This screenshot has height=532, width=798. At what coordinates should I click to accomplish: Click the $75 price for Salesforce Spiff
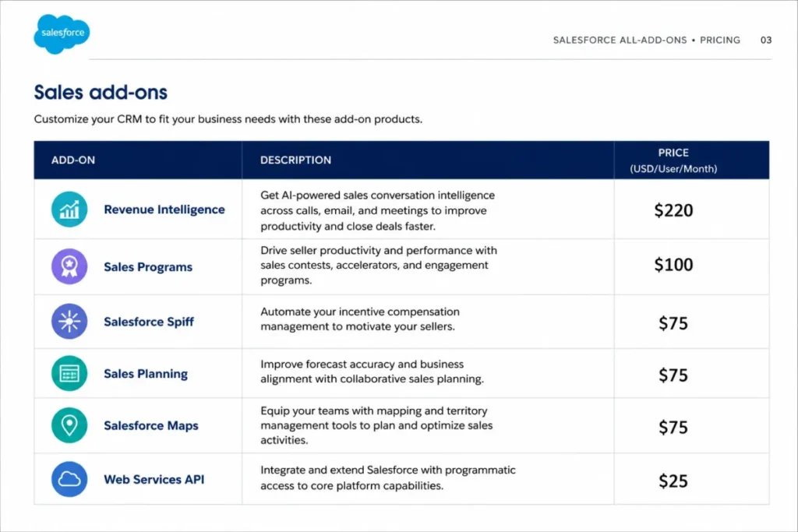pyautogui.click(x=673, y=323)
